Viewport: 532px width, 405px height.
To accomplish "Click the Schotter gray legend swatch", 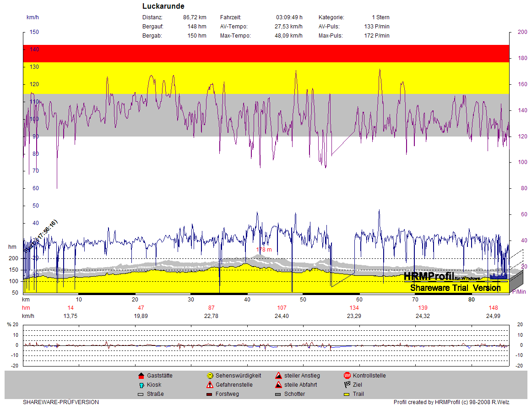I will [x=278, y=394].
